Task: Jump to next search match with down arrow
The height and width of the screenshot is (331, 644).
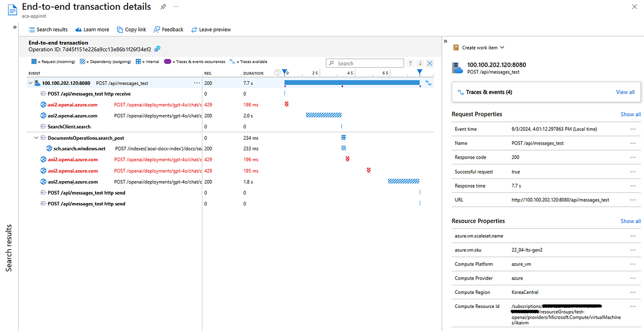Action: click(x=420, y=63)
